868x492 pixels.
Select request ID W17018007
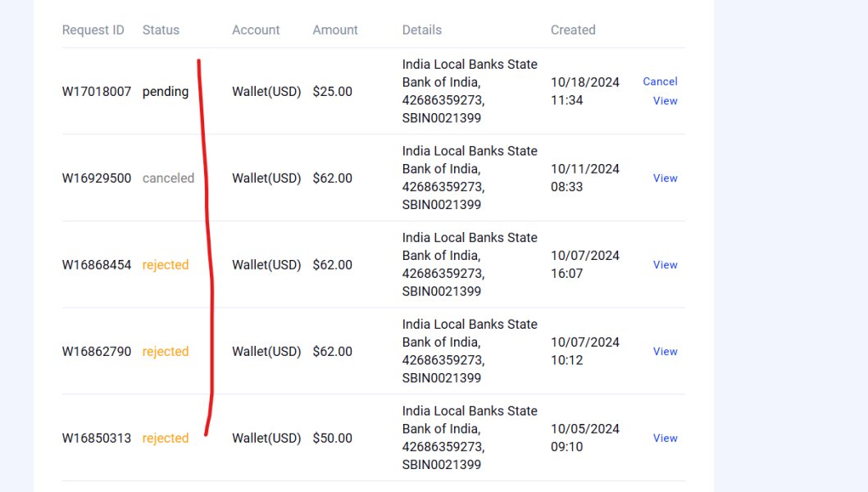(x=97, y=92)
